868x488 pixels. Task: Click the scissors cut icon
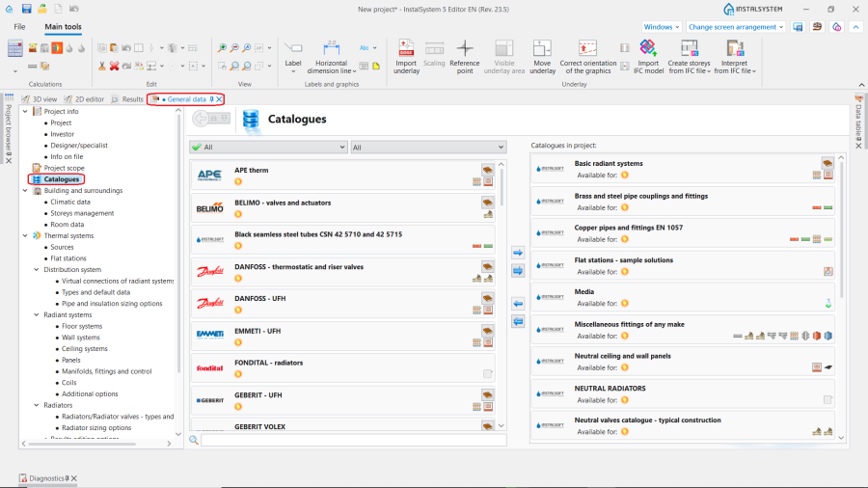[x=102, y=66]
